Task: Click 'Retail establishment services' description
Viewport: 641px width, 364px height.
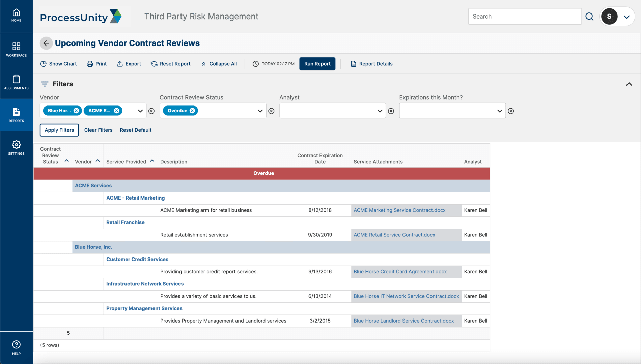Action: click(x=194, y=235)
